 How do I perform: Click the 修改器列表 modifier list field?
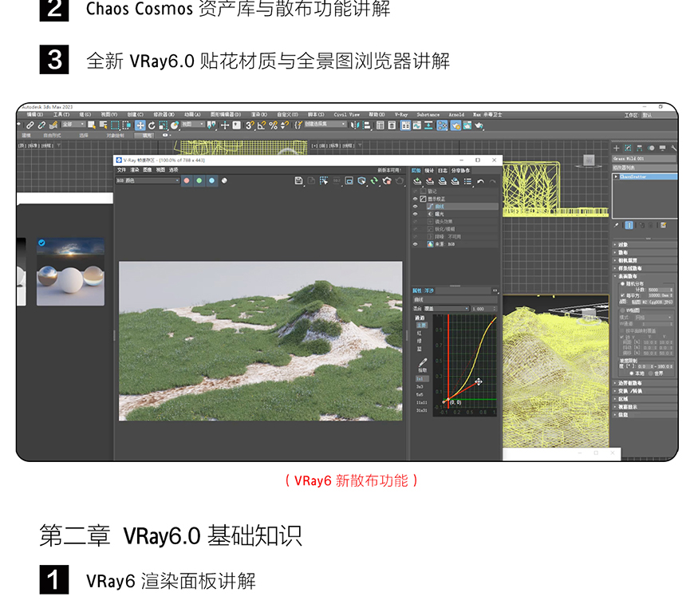[645, 168]
